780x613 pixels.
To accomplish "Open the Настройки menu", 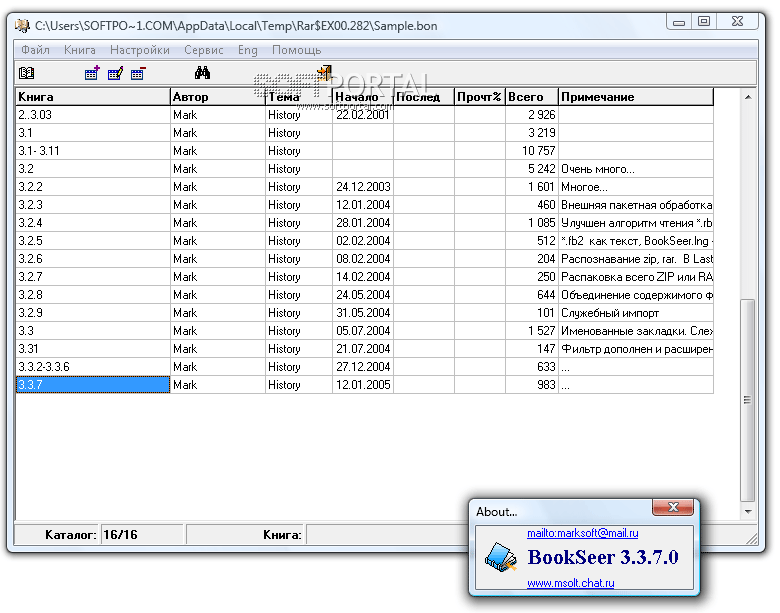I will pos(140,50).
